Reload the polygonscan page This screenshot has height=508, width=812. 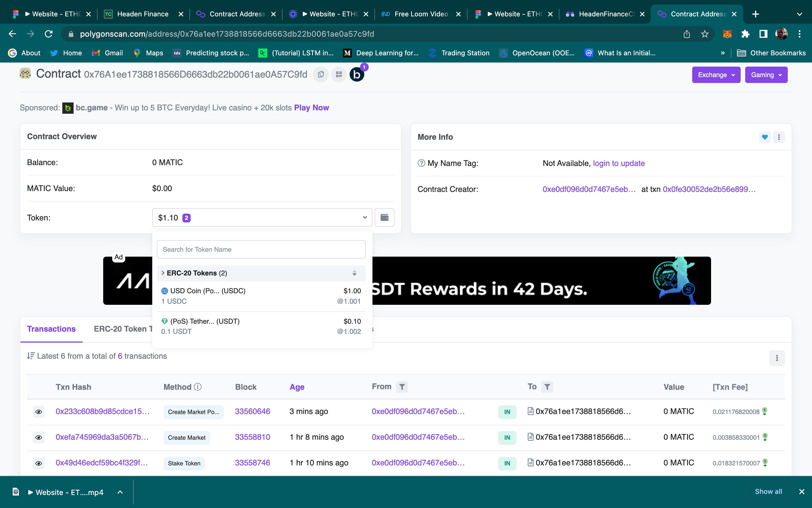pyautogui.click(x=49, y=34)
